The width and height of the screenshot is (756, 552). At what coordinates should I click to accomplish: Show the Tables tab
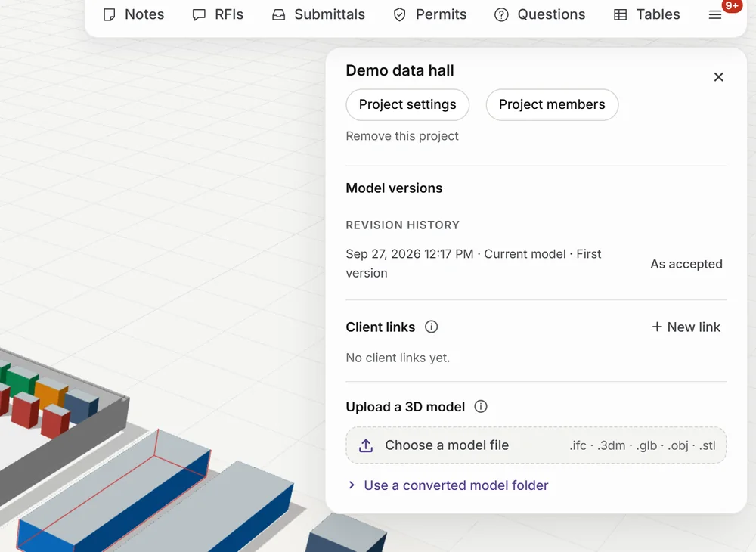click(646, 14)
